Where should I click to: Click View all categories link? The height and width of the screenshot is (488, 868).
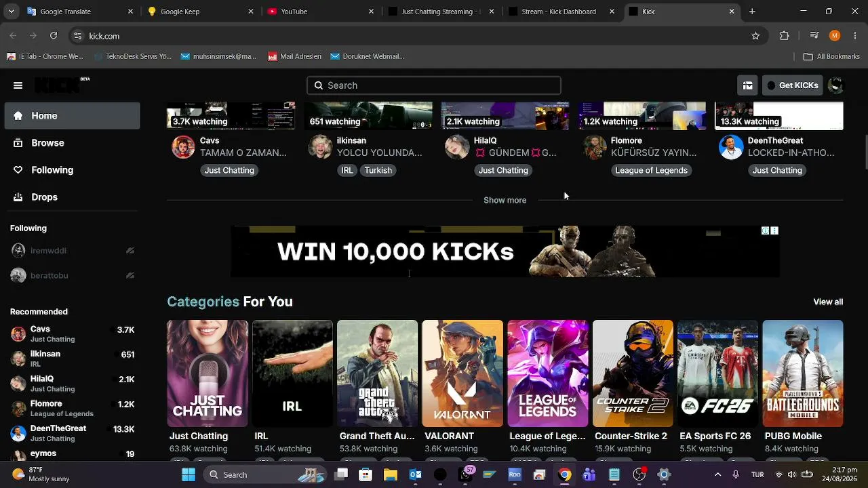pyautogui.click(x=828, y=302)
